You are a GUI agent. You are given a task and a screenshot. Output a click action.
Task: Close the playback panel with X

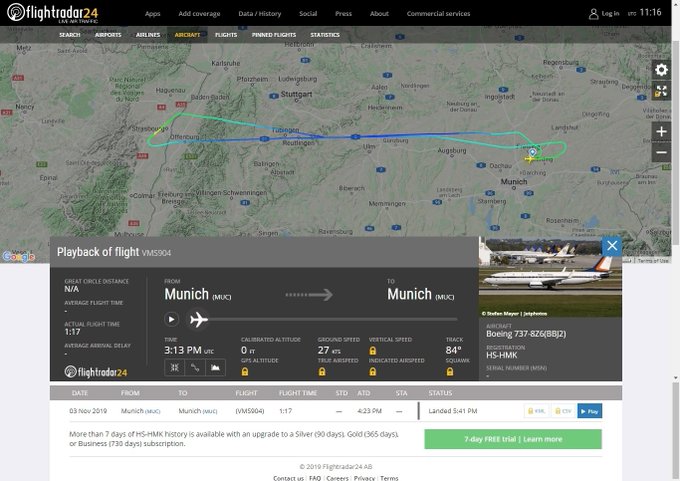612,246
